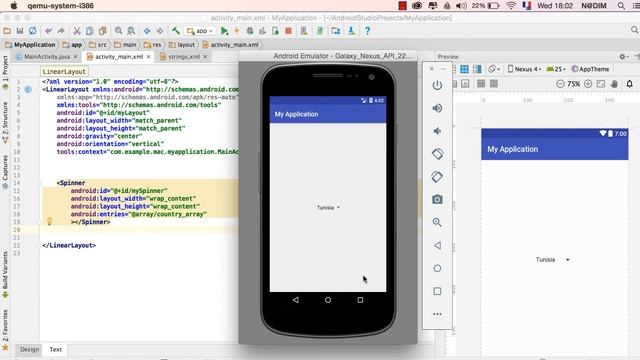
Task: Click emulator sidebar home circle
Action: (437, 268)
